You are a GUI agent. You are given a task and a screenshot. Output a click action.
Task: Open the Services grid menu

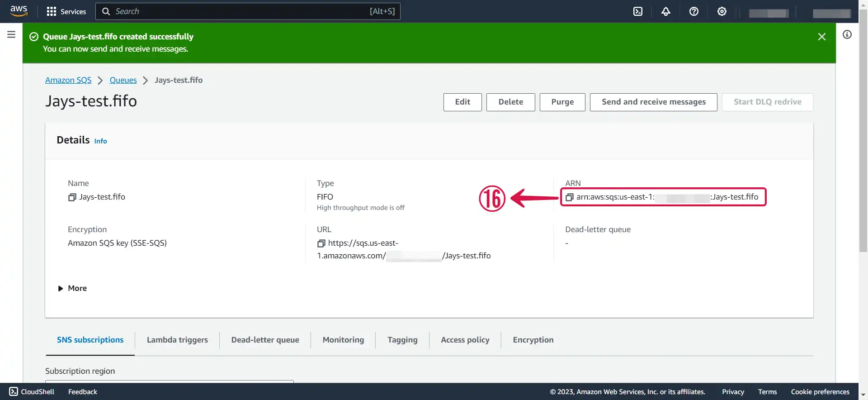(x=66, y=11)
